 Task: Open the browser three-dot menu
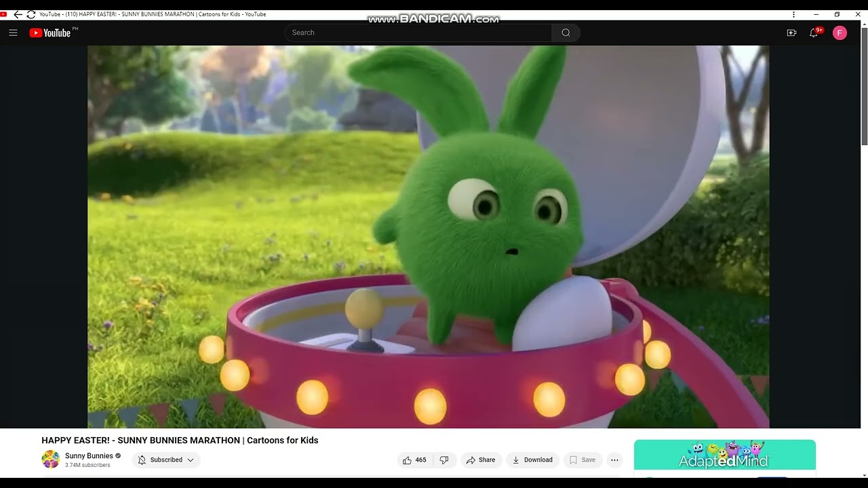[x=793, y=14]
